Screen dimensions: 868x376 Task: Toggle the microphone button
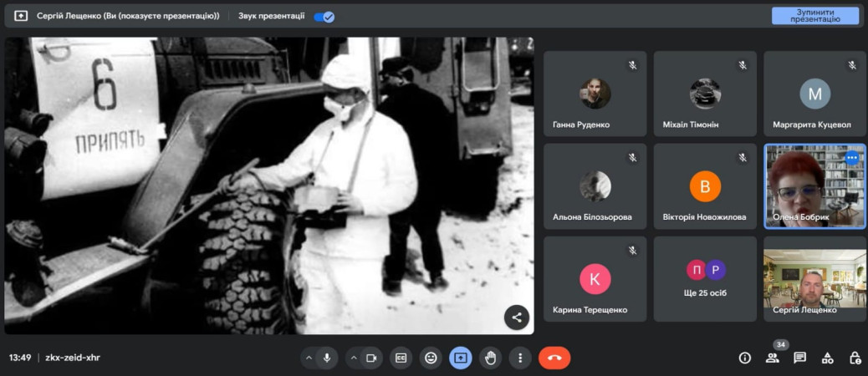pos(327,358)
